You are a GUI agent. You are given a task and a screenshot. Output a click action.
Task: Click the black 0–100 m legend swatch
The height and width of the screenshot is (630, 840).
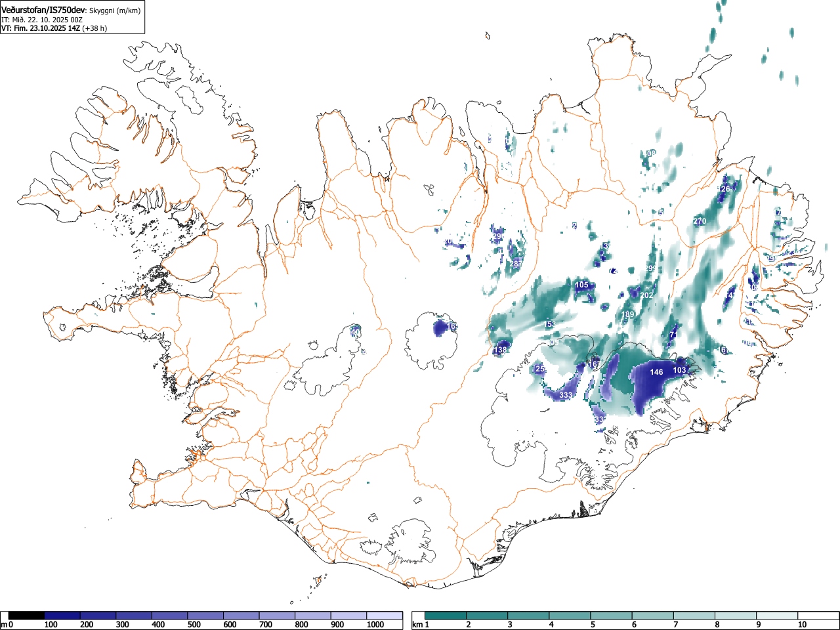coord(26,616)
